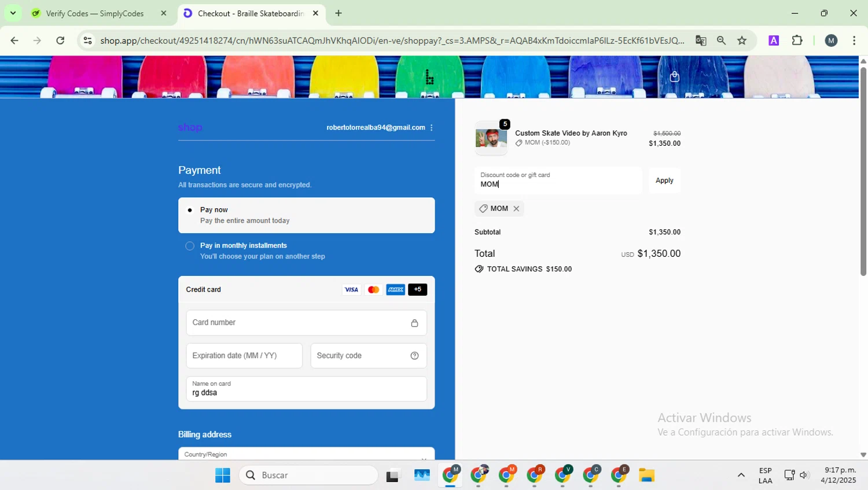Switch to the Verify Codes SimplyCodes tab

pyautogui.click(x=98, y=13)
